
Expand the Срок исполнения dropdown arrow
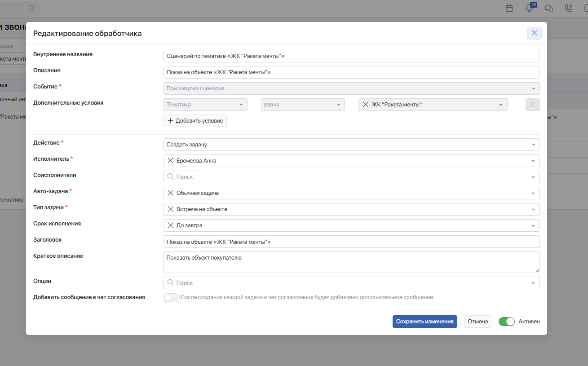coord(533,225)
